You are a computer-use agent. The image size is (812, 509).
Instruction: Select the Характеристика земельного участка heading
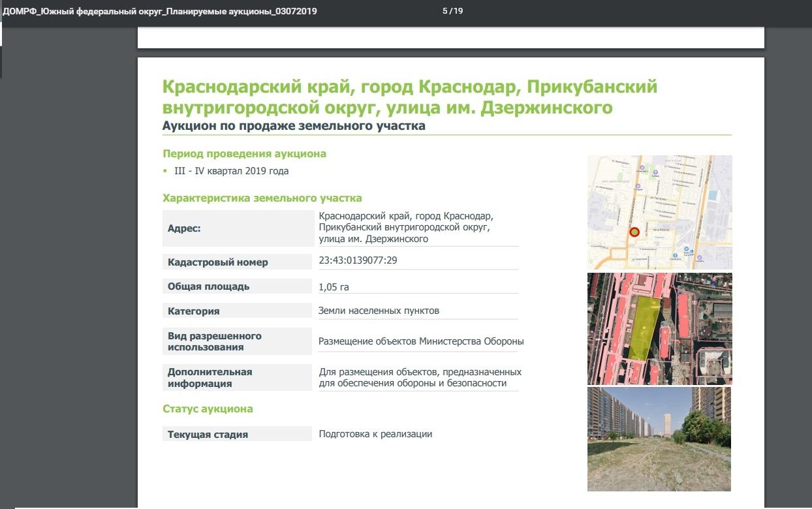point(262,198)
